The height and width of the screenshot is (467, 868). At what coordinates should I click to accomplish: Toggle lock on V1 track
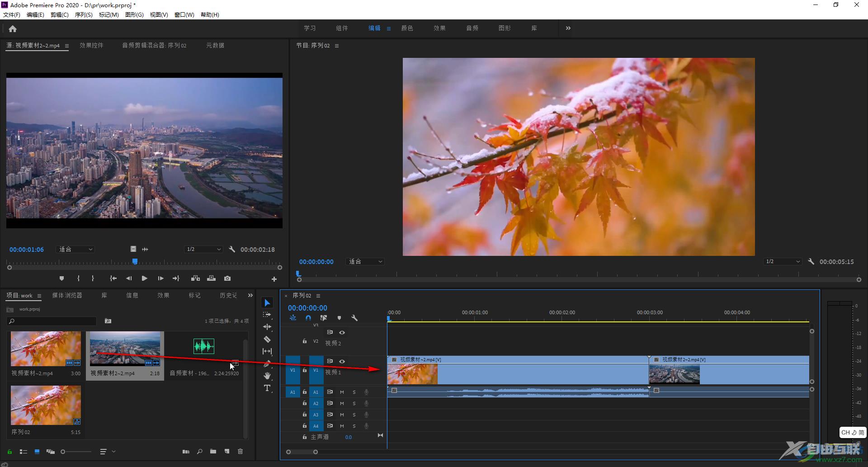pos(305,370)
